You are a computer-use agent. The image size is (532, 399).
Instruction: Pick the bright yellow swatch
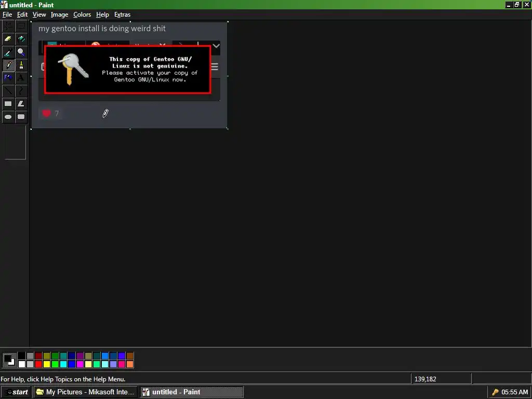point(46,364)
